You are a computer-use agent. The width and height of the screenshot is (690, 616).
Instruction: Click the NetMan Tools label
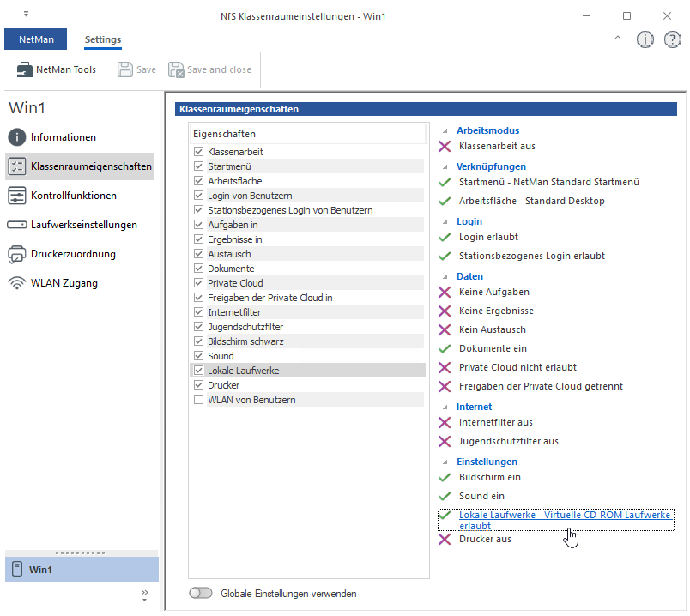(66, 69)
